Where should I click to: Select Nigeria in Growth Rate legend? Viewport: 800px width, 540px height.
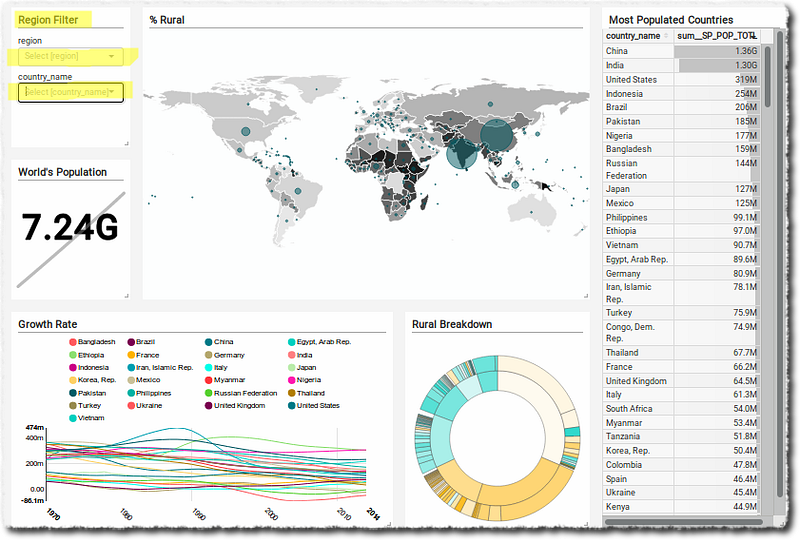point(305,380)
